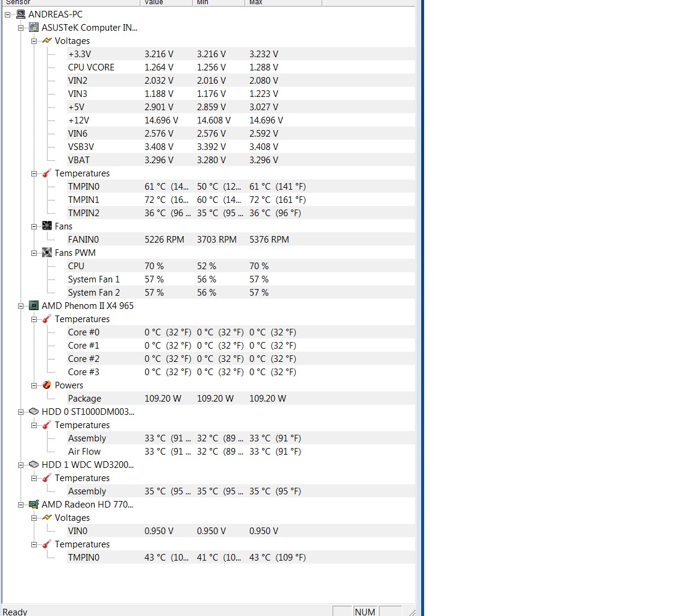The width and height of the screenshot is (694, 616).
Task: Click the ANDREAS-PC computer icon
Action: point(21,14)
